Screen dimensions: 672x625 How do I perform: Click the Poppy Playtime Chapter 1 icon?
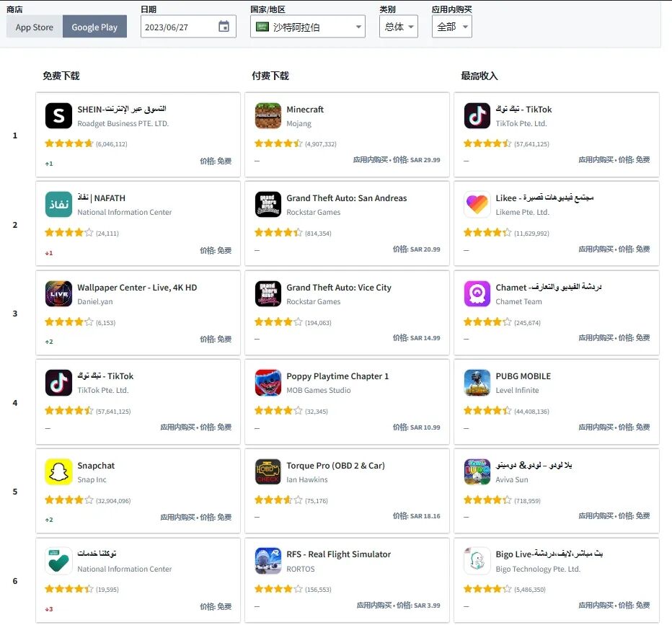(x=268, y=383)
